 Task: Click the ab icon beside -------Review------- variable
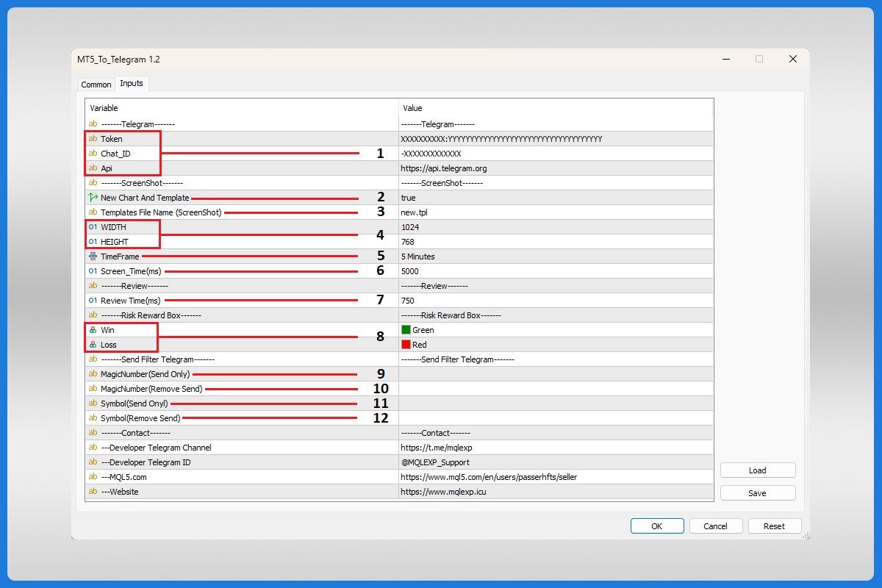93,286
